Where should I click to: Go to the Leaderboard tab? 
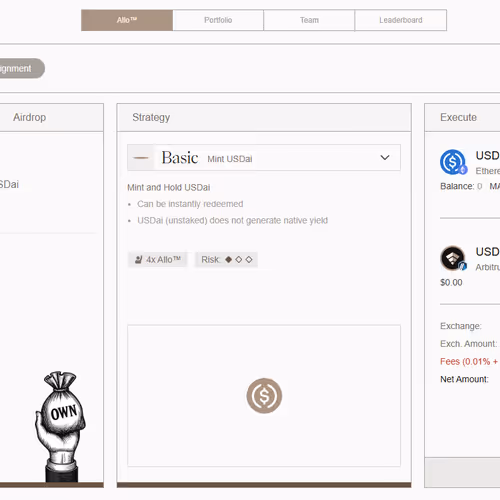pos(401,20)
